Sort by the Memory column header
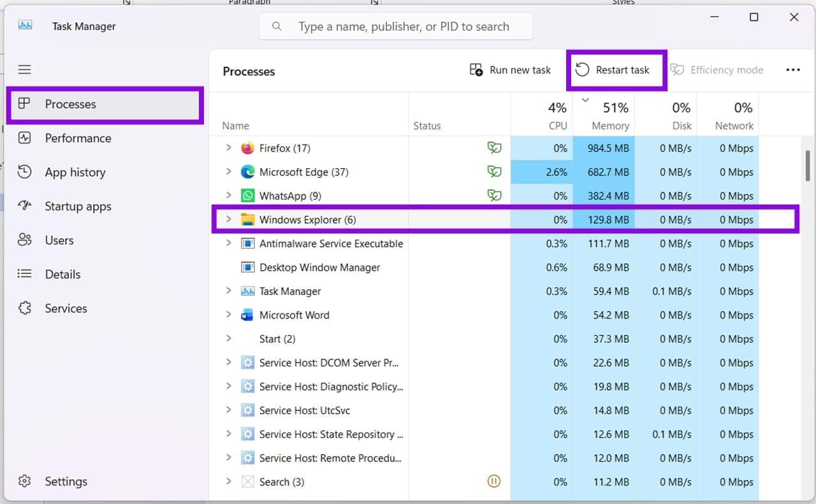 (x=603, y=114)
